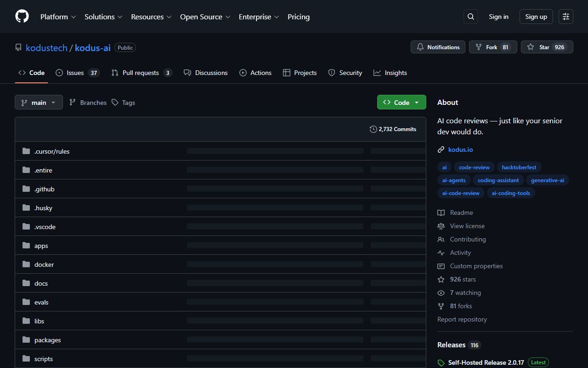
Task: Click the Notifications bell icon
Action: [x=420, y=47]
